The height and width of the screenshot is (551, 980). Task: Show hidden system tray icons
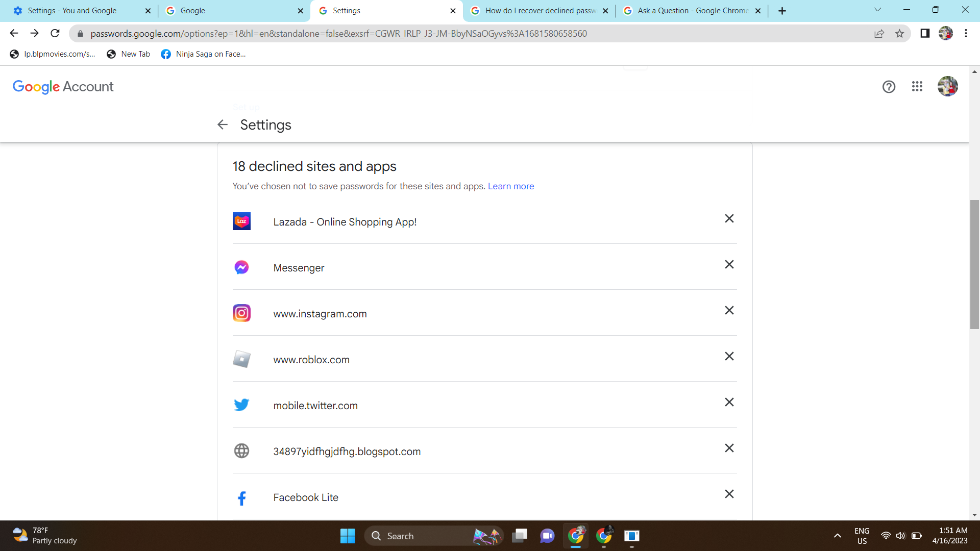[x=838, y=536]
